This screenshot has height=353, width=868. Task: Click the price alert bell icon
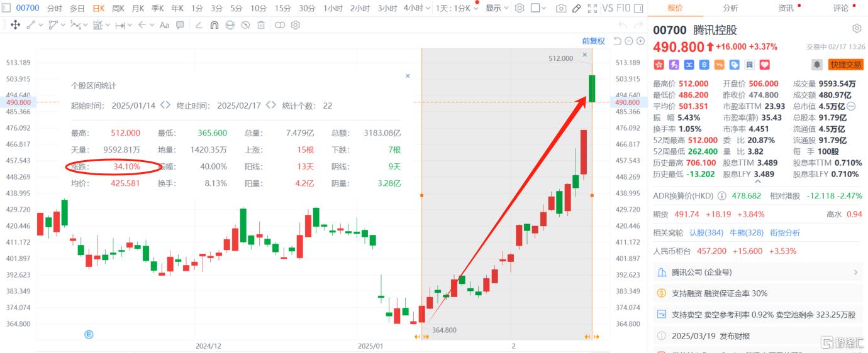coord(816,65)
